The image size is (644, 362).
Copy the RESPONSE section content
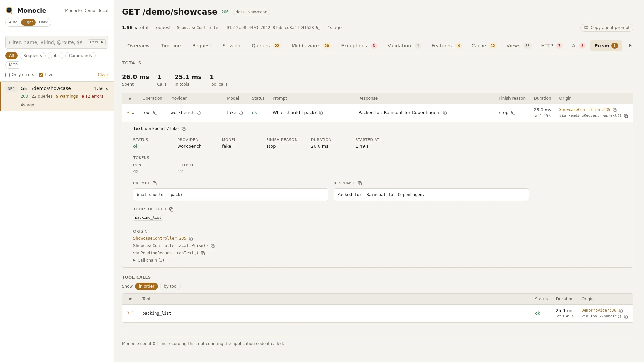tap(360, 183)
